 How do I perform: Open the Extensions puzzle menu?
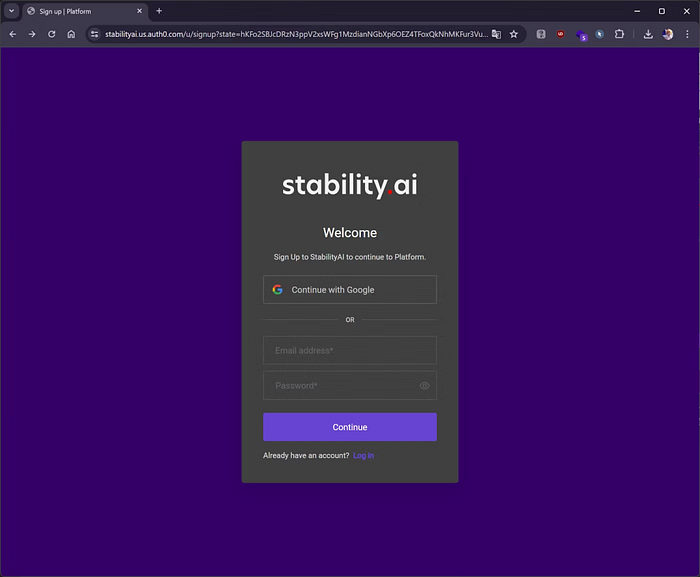619,34
